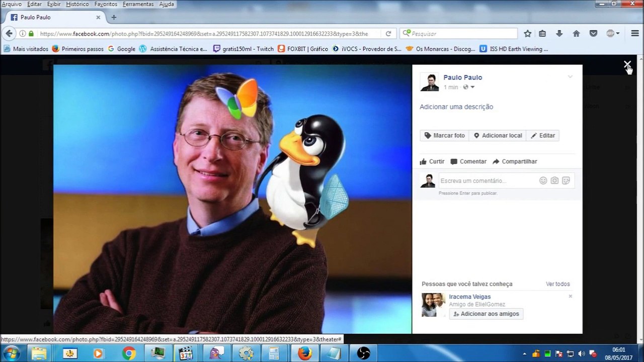644x362 pixels.
Task: Open the Arquivo menu
Action: click(12, 4)
